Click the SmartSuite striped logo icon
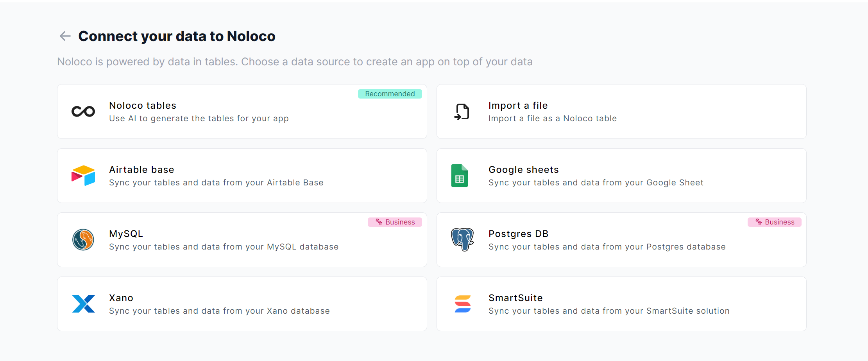Image resolution: width=868 pixels, height=361 pixels. click(463, 304)
